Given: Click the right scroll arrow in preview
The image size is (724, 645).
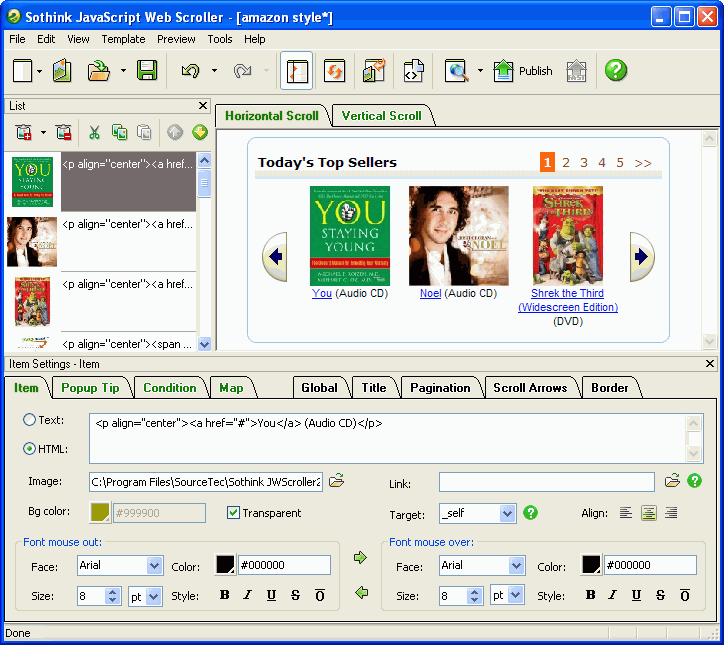Looking at the screenshot, I should tap(642, 257).
